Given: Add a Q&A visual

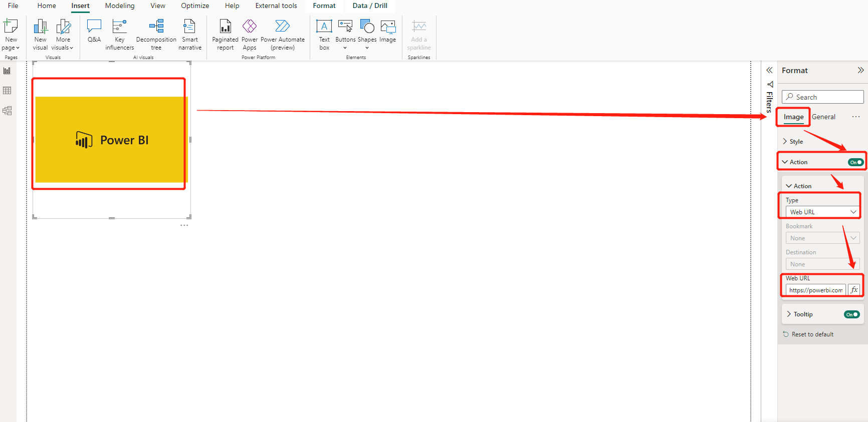Looking at the screenshot, I should [x=94, y=31].
